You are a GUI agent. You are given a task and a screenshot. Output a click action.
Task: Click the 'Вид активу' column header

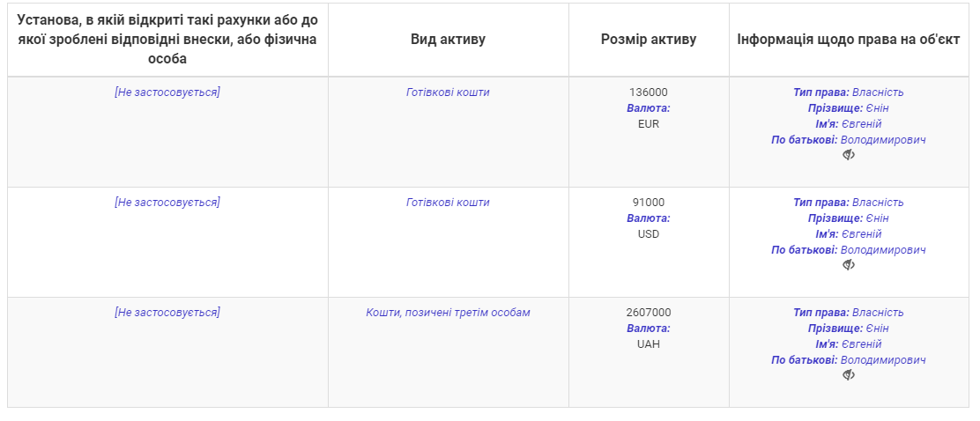point(448,40)
